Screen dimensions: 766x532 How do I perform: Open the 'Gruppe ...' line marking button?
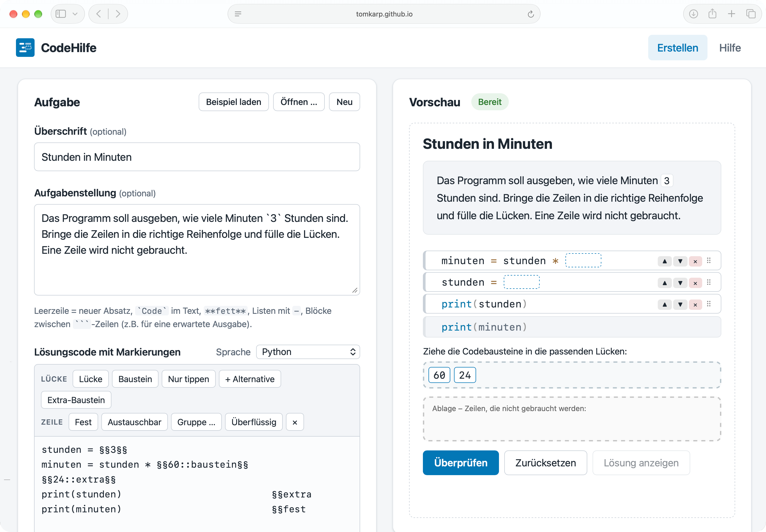(x=196, y=422)
